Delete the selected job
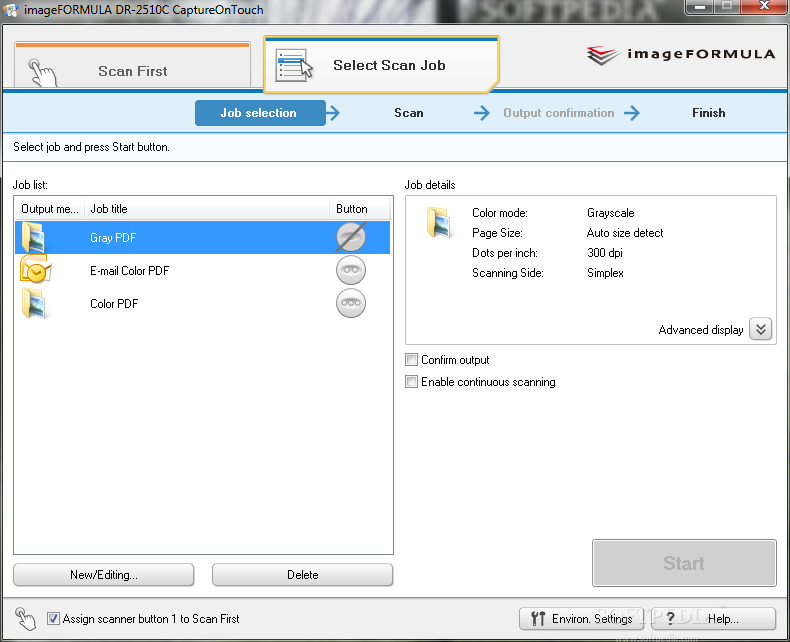The image size is (790, 642). tap(302, 575)
